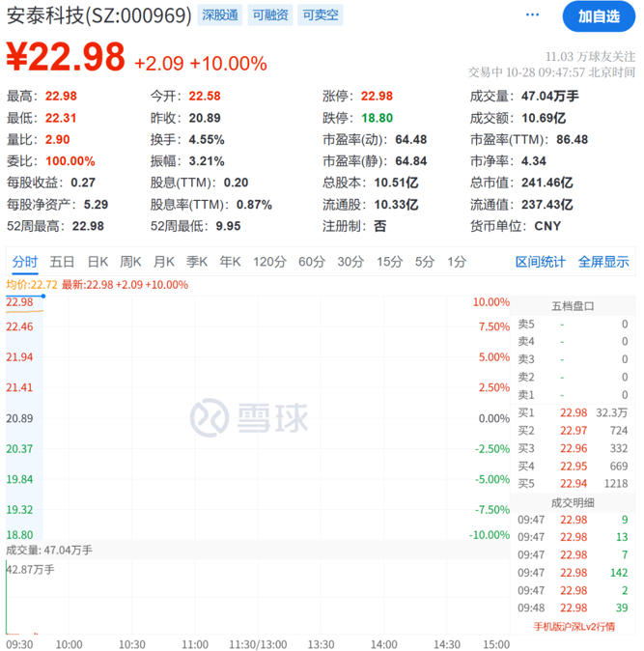This screenshot has width=644, height=651.
Task: Open the 月K monthly chart tab
Action: (164, 262)
